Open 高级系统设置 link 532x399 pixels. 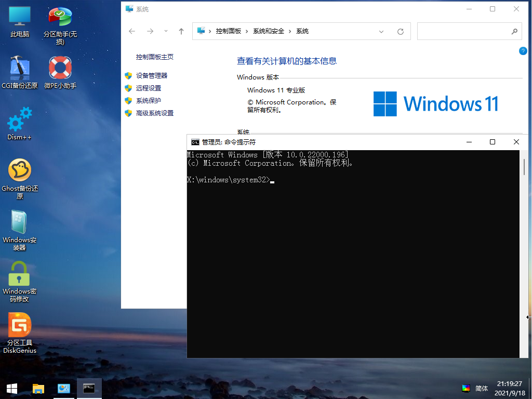coord(155,113)
